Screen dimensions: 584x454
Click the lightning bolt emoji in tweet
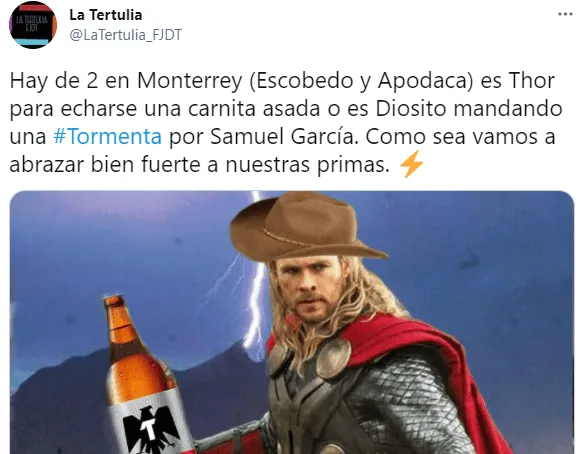tap(411, 164)
